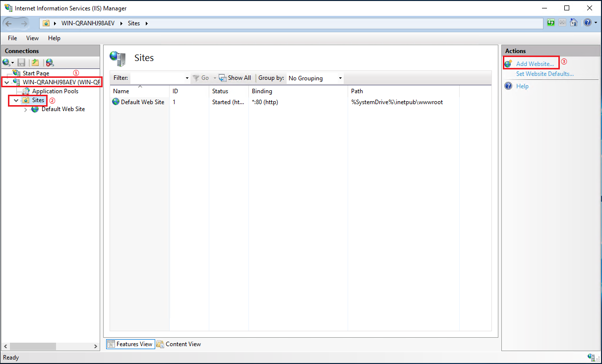Click the Start Page tree icon
The image size is (602, 364).
tap(17, 73)
